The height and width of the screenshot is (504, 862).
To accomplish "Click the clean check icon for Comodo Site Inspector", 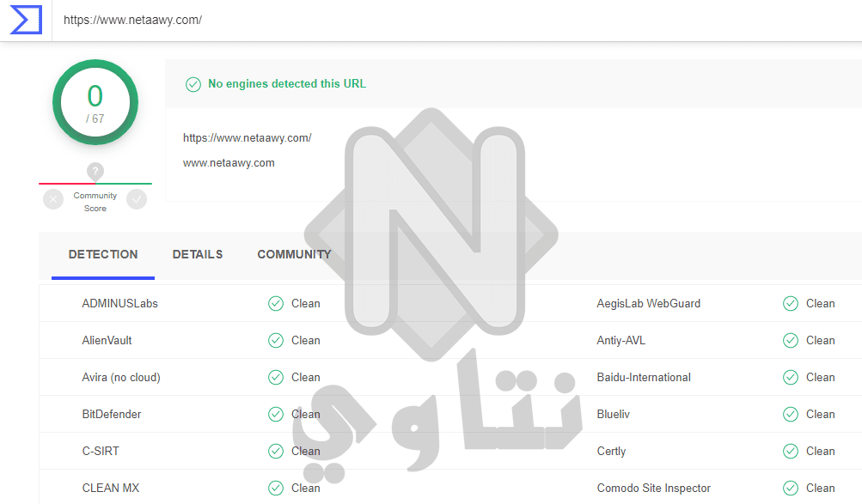I will point(791,488).
